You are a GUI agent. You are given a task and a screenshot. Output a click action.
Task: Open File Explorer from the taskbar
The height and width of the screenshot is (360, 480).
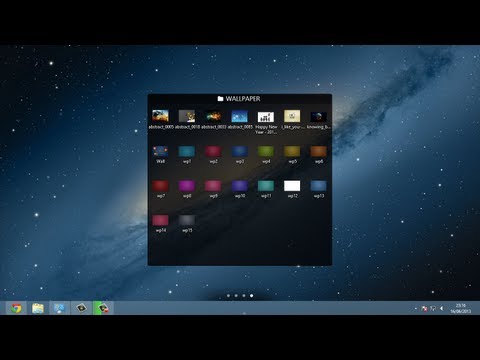point(38,308)
